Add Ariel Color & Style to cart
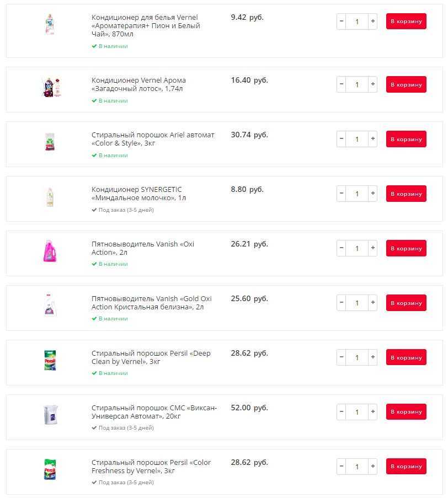 click(x=406, y=139)
